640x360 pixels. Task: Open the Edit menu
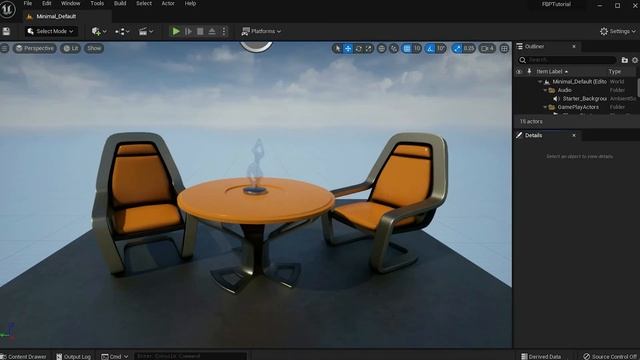pyautogui.click(x=47, y=4)
